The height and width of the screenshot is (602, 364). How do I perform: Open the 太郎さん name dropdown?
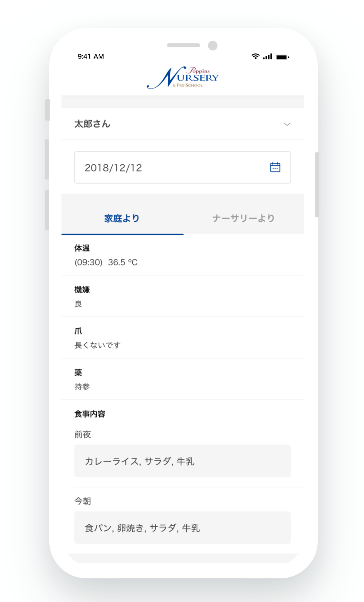93,124
